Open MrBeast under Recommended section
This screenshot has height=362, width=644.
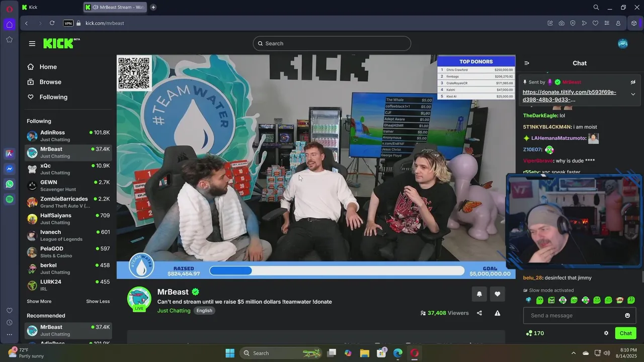click(x=68, y=330)
